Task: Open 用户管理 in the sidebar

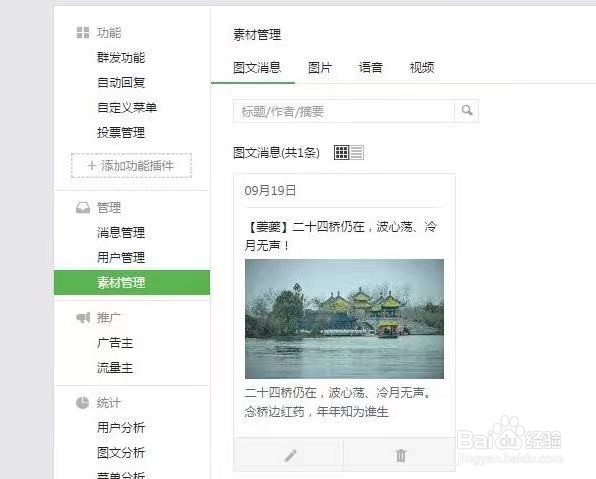Action: (x=121, y=257)
